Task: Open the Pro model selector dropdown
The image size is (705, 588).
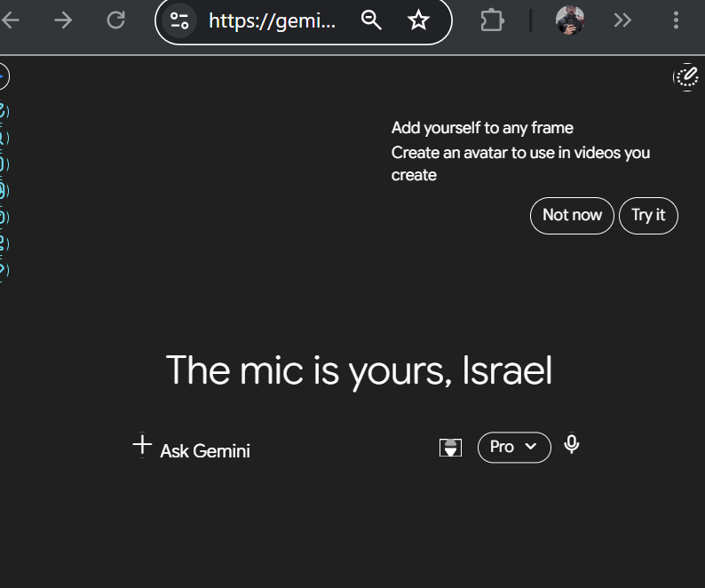Action: pos(514,447)
